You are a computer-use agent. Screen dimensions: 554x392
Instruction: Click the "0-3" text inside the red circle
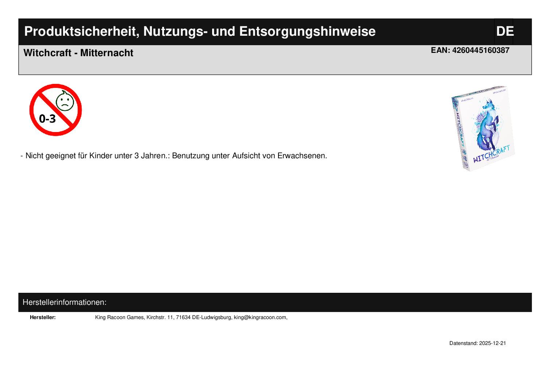(x=47, y=119)
